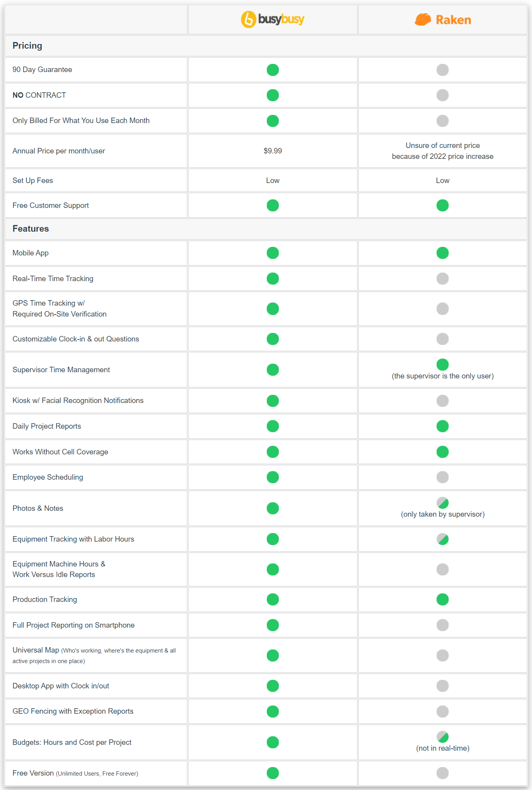Click 'Unsure of current price' text
532x790 pixels.
coord(442,145)
